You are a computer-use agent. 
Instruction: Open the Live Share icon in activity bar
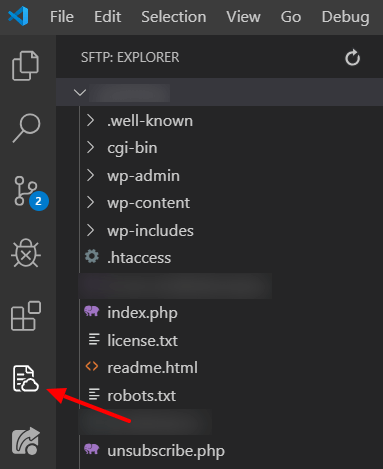26,441
